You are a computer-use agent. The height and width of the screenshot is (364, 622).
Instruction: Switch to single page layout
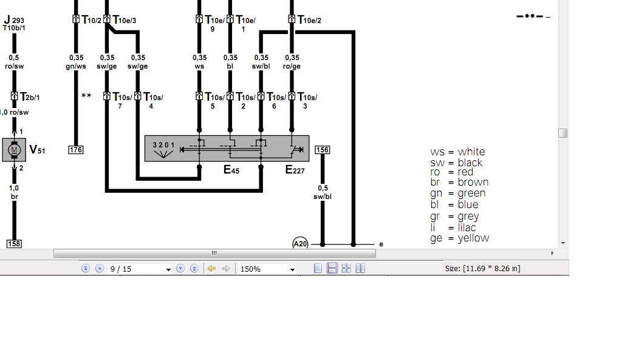(318, 269)
